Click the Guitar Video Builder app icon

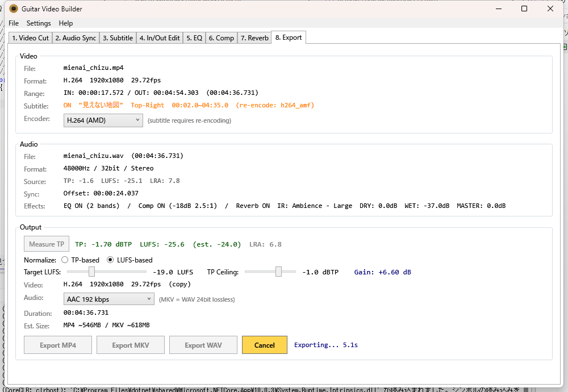(x=14, y=9)
